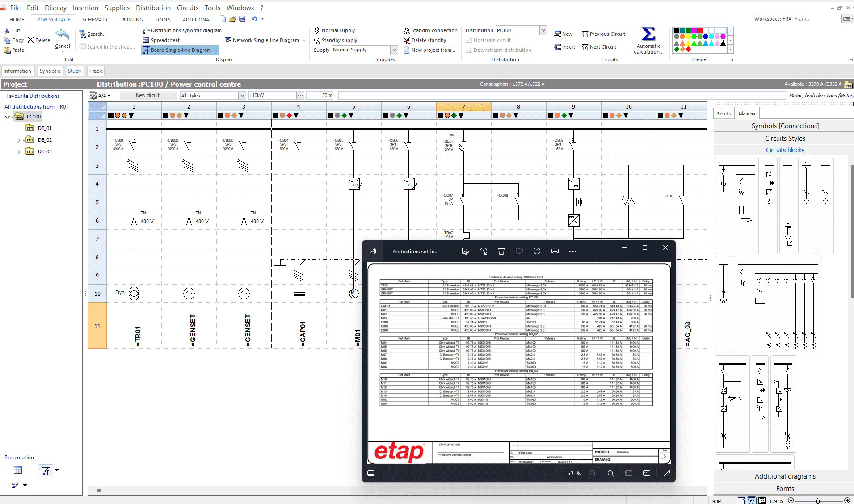Click the New circuit button
The height and width of the screenshot is (504, 854).
(147, 96)
